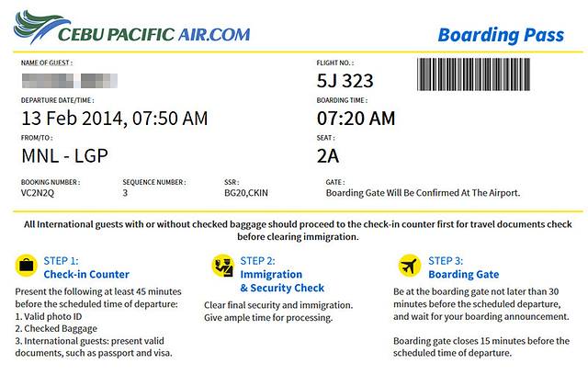The width and height of the screenshot is (588, 375).
Task: Click the blurred guest name field
Action: tap(62, 79)
